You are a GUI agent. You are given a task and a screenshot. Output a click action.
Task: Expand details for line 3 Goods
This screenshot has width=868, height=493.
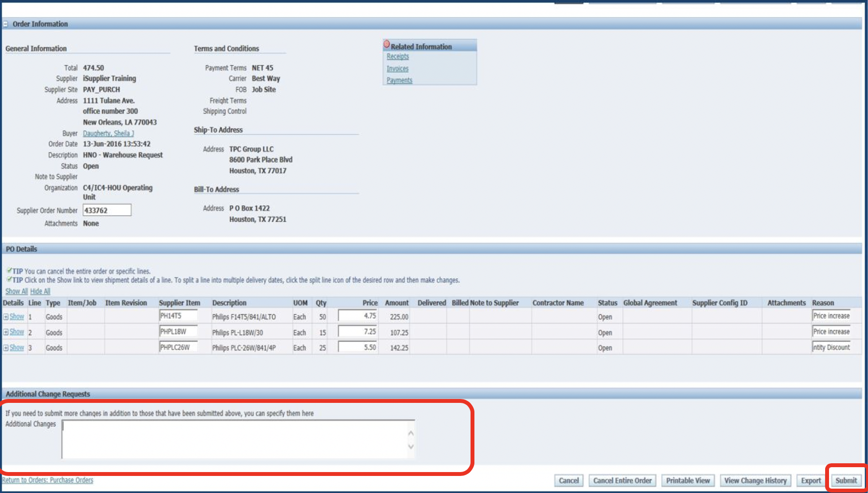tap(6, 348)
